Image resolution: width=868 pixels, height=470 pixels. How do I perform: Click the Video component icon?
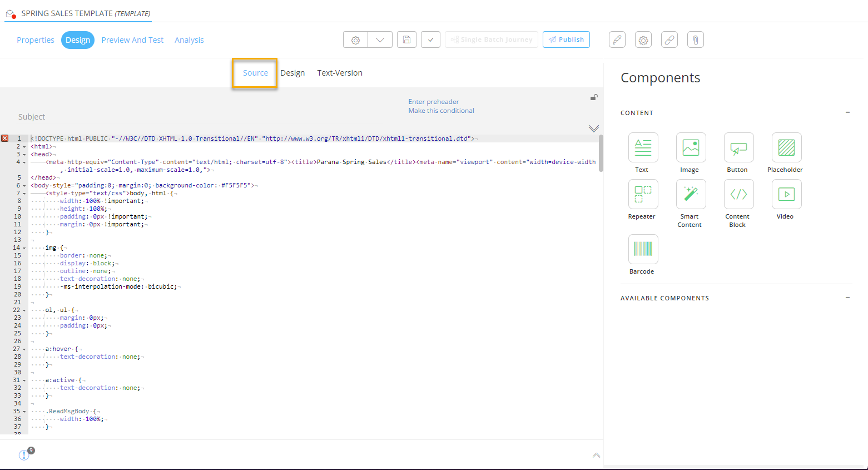(786, 194)
